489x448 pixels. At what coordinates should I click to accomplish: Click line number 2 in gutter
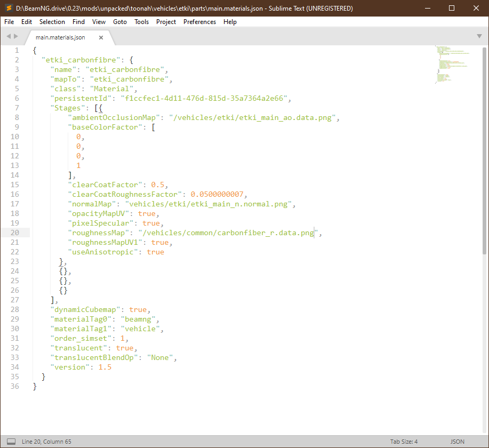pos(17,60)
